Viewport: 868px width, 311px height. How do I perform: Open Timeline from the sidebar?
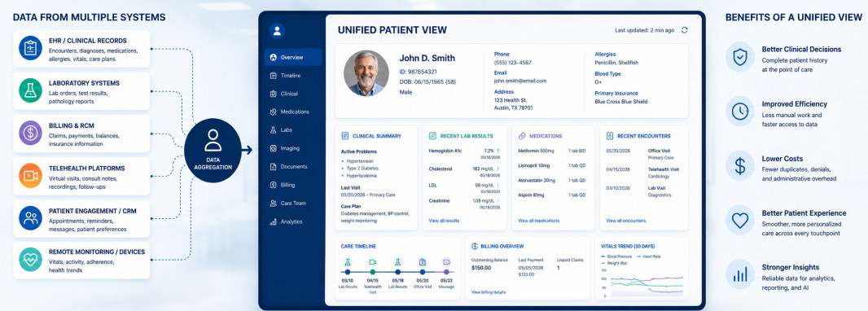tap(293, 76)
